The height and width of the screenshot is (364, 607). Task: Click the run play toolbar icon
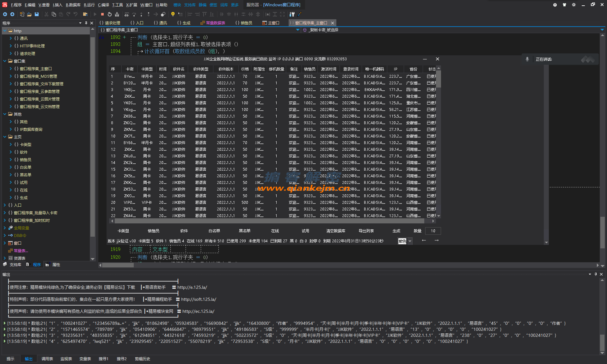pyautogui.click(x=95, y=14)
